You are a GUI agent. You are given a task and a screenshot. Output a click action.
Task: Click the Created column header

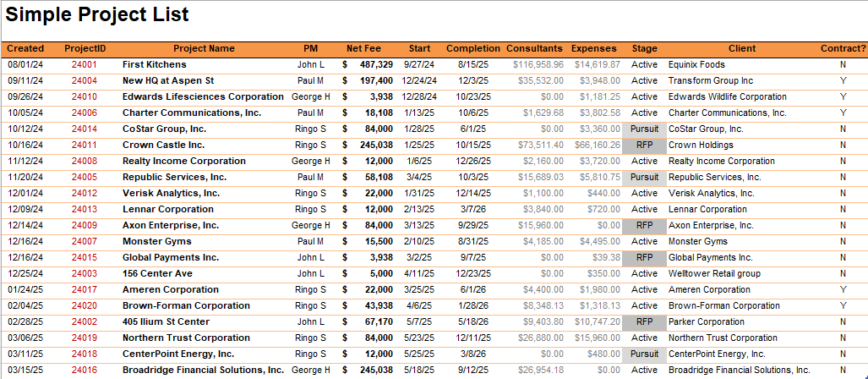(25, 49)
